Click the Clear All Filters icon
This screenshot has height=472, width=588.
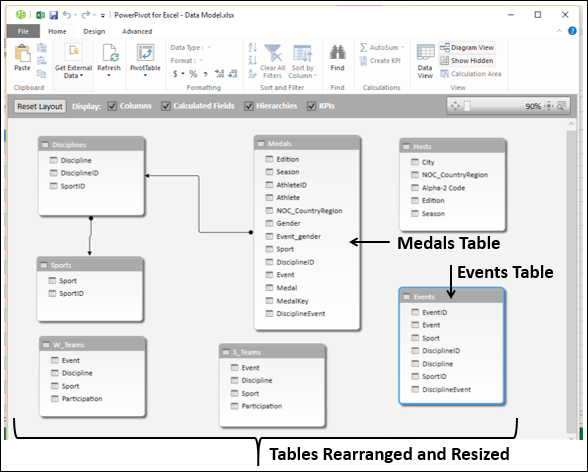click(273, 53)
